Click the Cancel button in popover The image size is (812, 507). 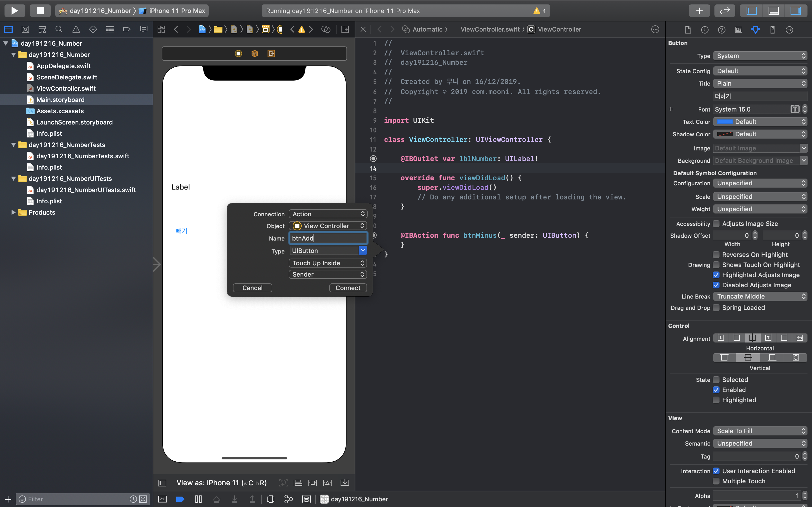click(x=252, y=288)
